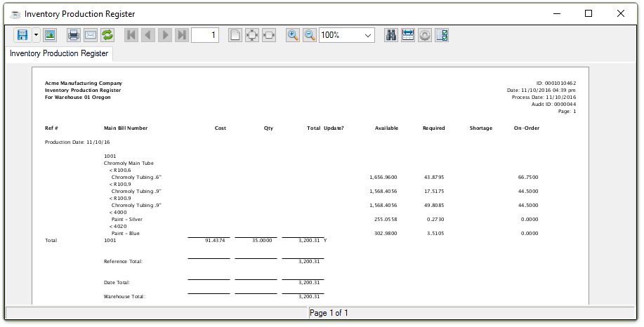644x327 pixels.
Task: Click the page number input field
Action: (205, 35)
